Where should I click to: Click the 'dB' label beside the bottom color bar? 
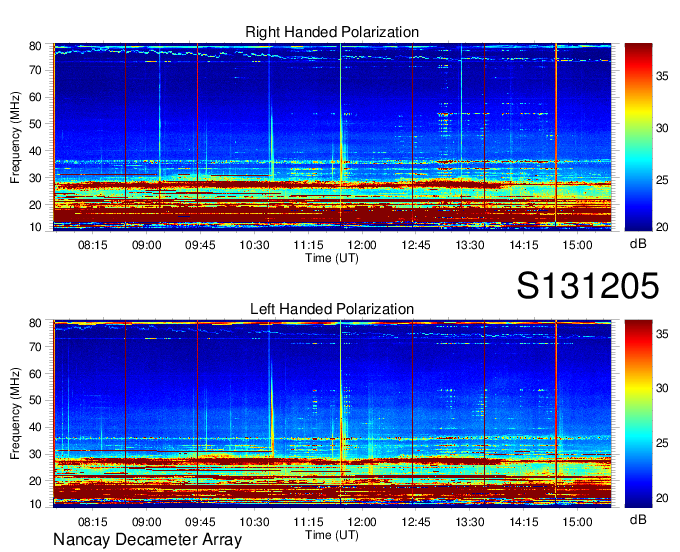(x=638, y=520)
